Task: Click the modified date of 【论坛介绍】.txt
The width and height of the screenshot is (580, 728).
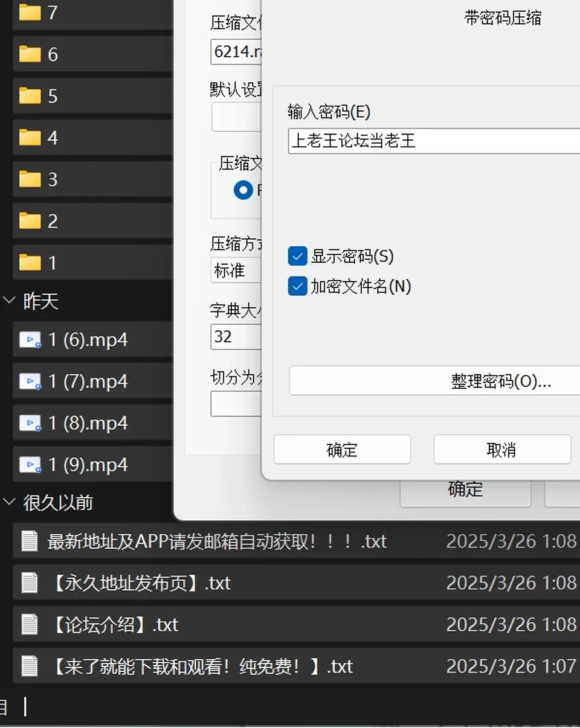Action: [511, 625]
